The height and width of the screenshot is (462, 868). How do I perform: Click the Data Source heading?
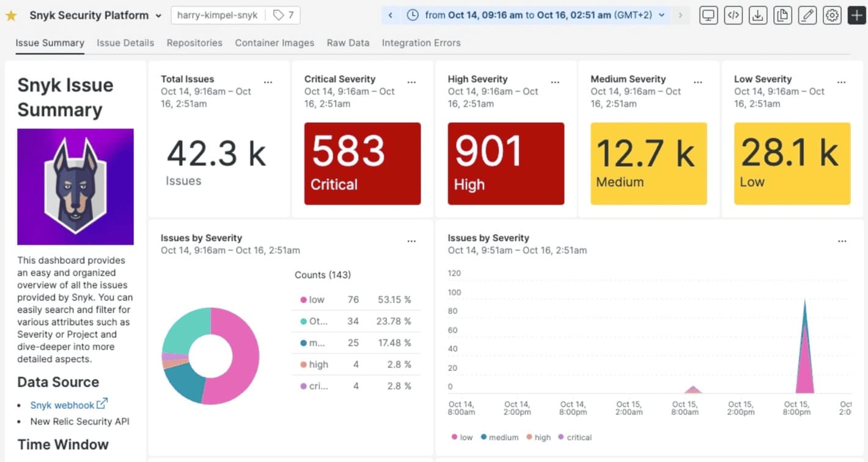pyautogui.click(x=58, y=382)
